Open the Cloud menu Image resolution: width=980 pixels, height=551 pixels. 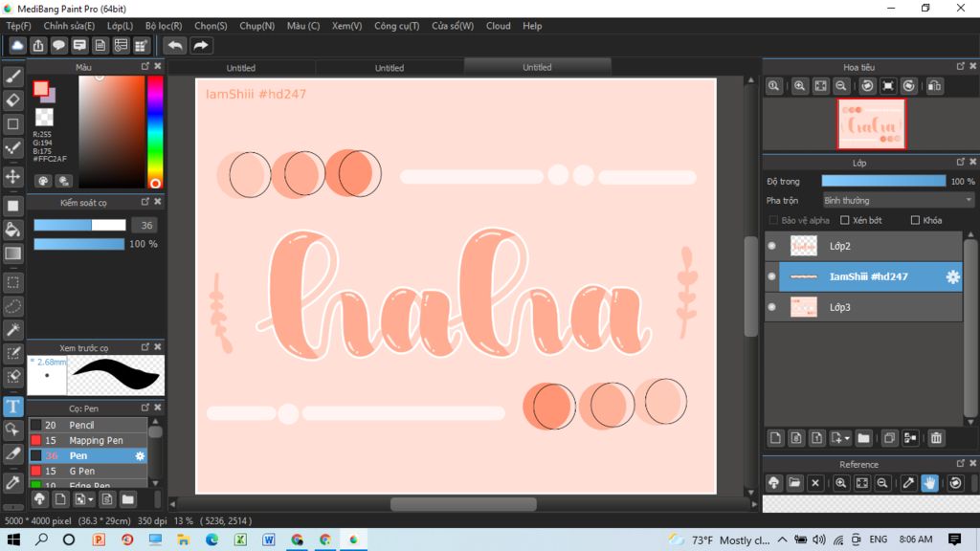click(498, 26)
